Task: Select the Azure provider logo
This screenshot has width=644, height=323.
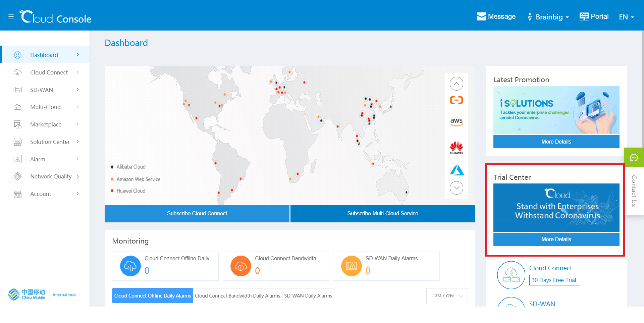Action: pos(457,170)
